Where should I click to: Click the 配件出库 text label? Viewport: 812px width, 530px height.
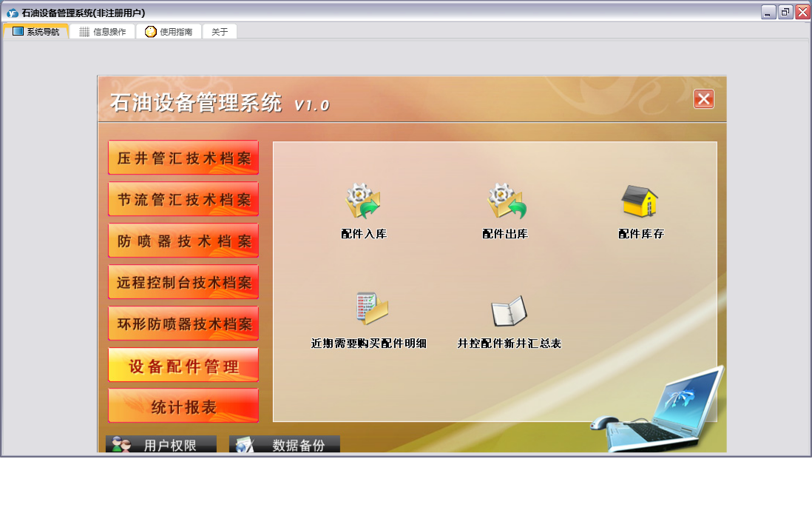click(505, 234)
